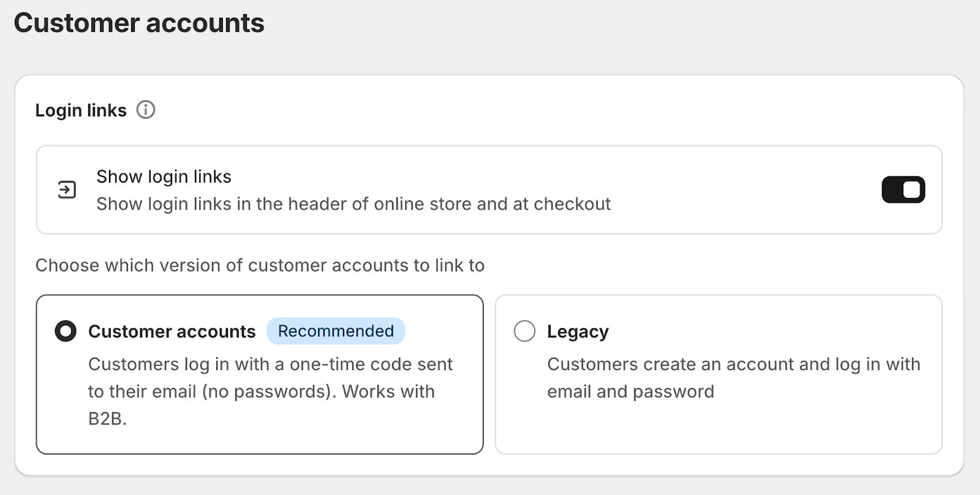980x495 pixels.
Task: Click blank space below the Legacy description
Action: click(717, 429)
